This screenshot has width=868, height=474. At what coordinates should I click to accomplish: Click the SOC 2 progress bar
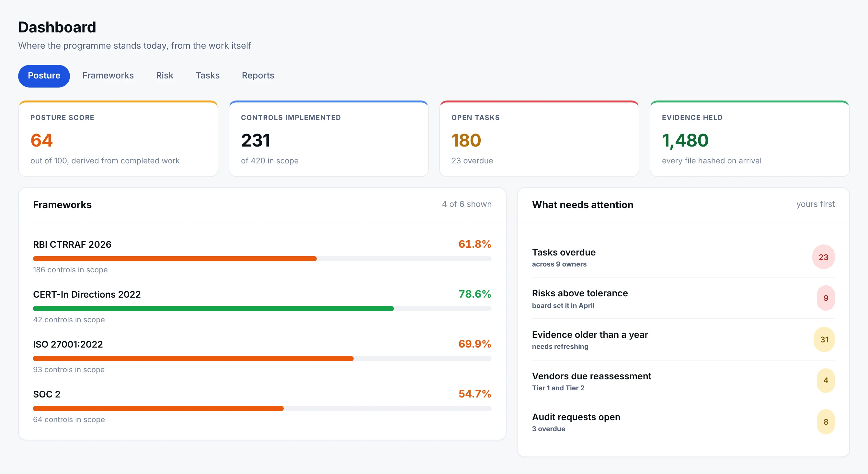(262, 409)
